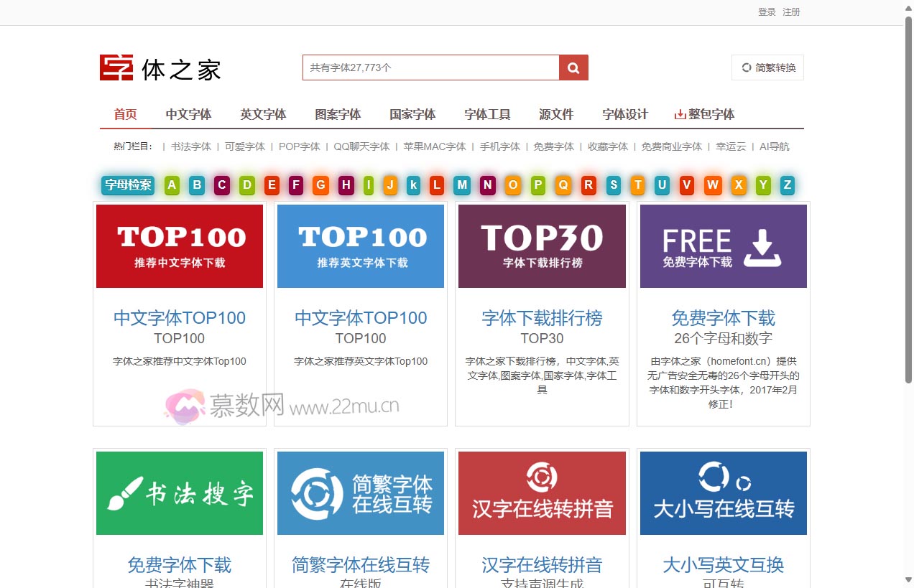
Task: Open the 字体下载排行榜 link
Action: click(x=542, y=317)
